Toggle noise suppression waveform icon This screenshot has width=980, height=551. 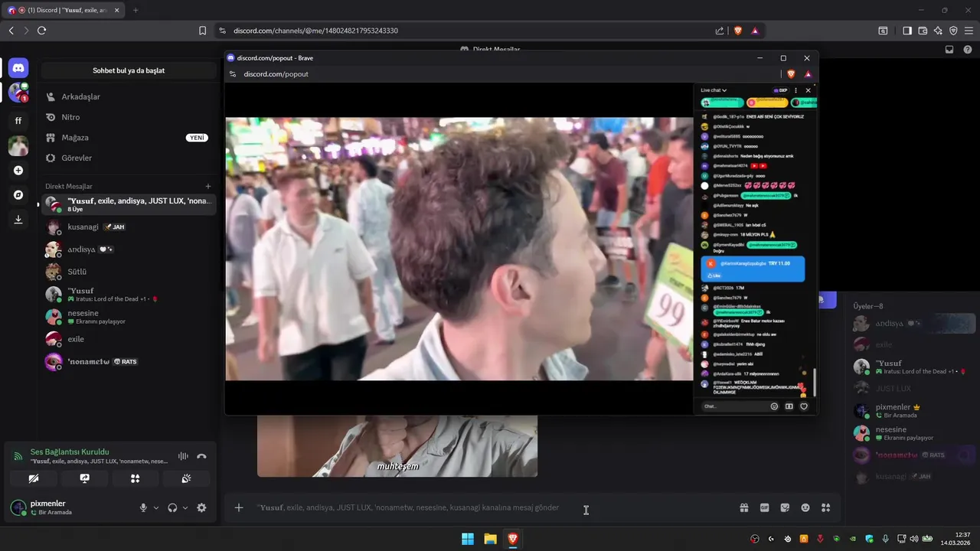click(183, 456)
